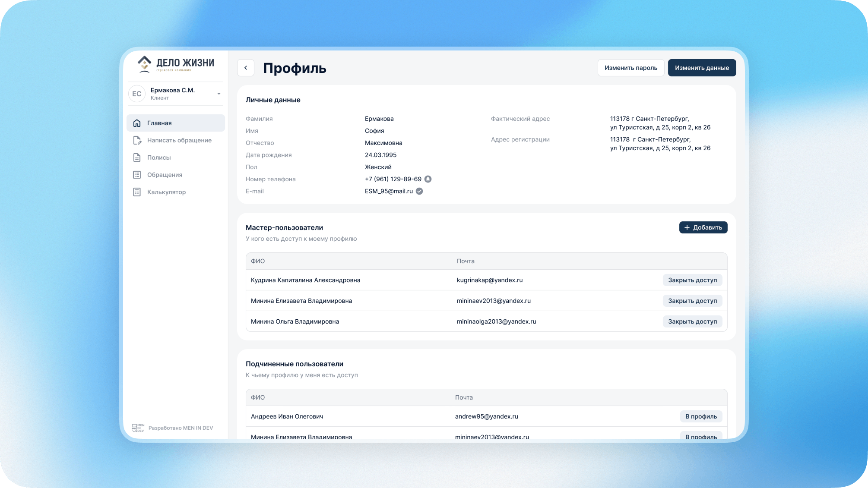
Task: Click the Полисы document icon
Action: (x=137, y=157)
